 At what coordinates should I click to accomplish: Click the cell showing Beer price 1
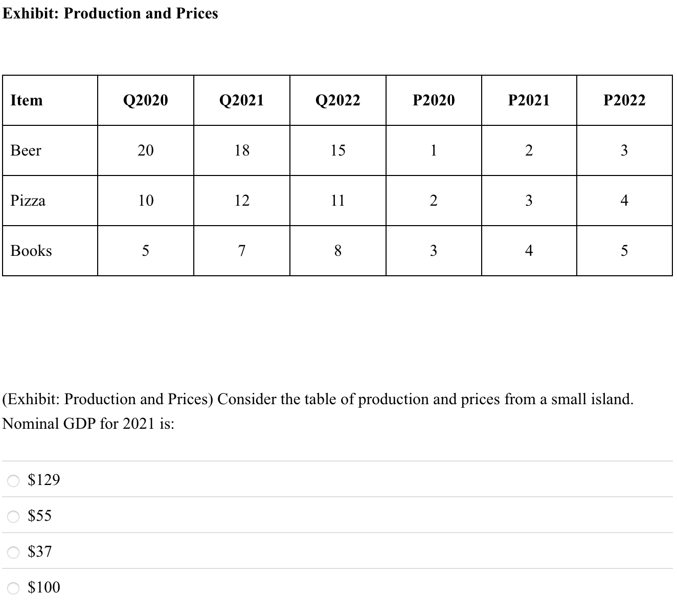coord(433,150)
